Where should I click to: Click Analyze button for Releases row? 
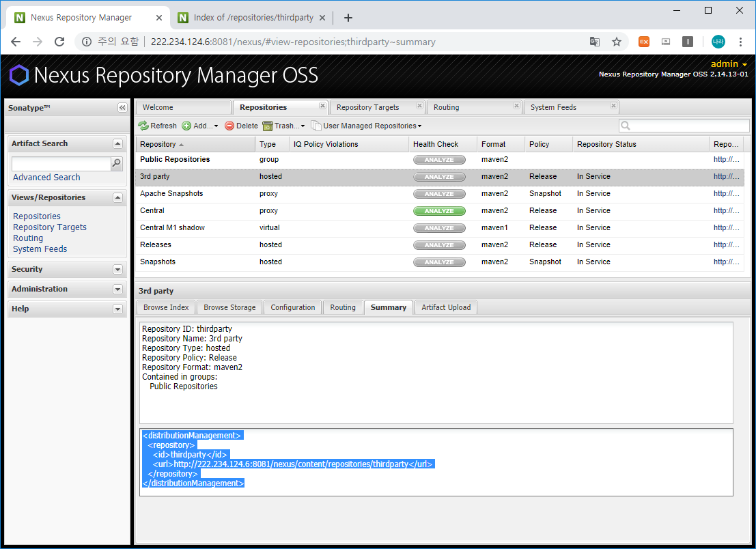439,245
